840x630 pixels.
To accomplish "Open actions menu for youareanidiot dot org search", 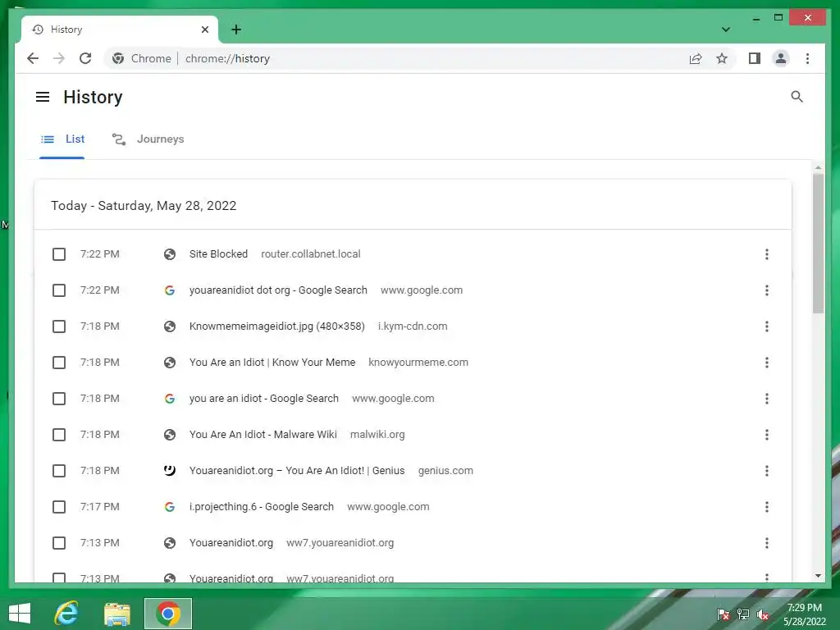I will point(767,290).
